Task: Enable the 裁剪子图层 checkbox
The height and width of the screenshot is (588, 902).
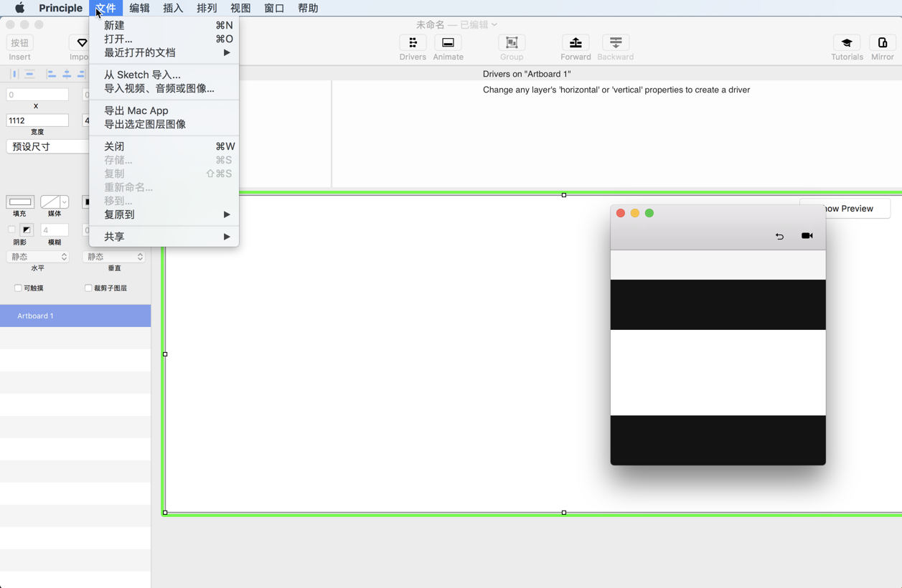Action: coord(88,288)
